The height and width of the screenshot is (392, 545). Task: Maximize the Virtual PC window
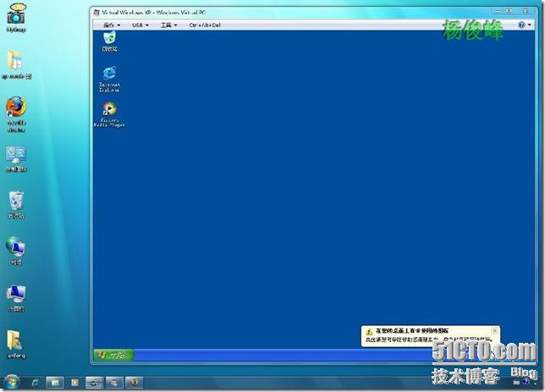click(509, 11)
